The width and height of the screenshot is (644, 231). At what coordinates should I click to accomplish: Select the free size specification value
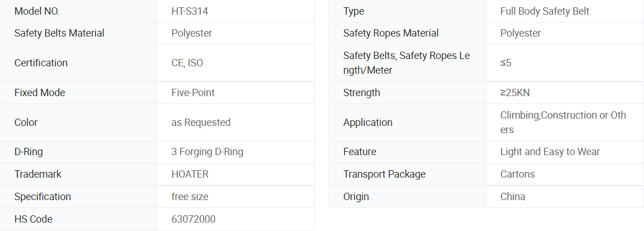point(190,196)
